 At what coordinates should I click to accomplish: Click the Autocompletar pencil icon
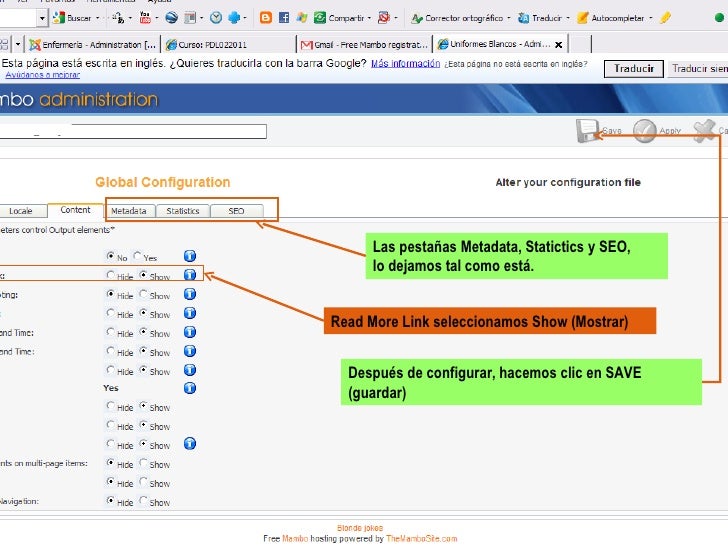click(x=582, y=19)
